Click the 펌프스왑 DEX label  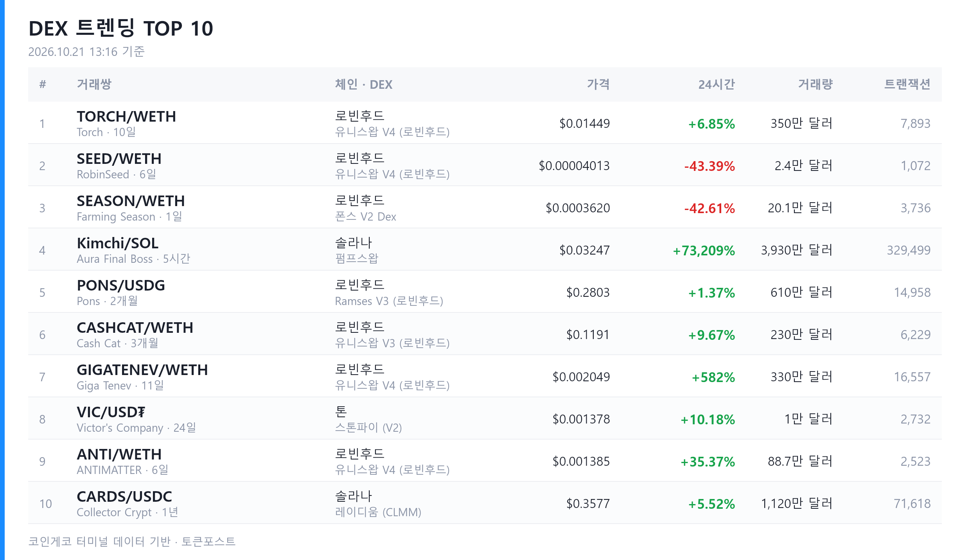point(357,258)
